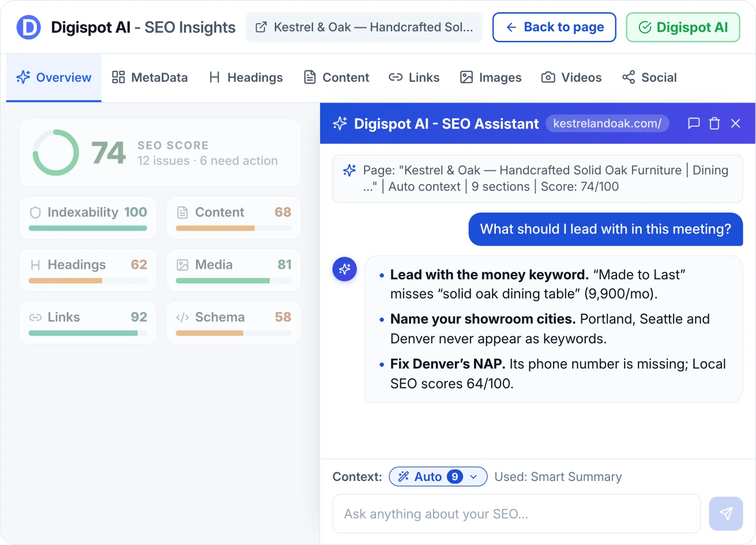Click the circular SEO score 74 ring
Viewport: 756px width, 545px height.
56,153
